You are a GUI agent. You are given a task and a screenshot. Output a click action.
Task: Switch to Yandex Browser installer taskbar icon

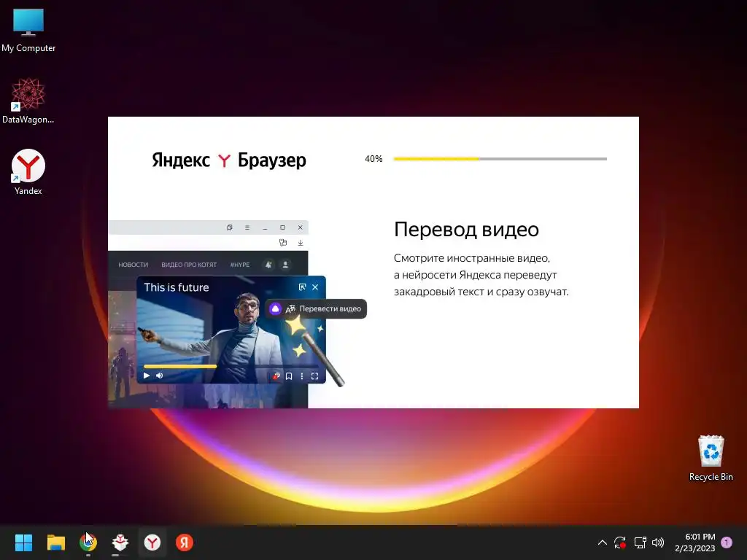coord(152,542)
